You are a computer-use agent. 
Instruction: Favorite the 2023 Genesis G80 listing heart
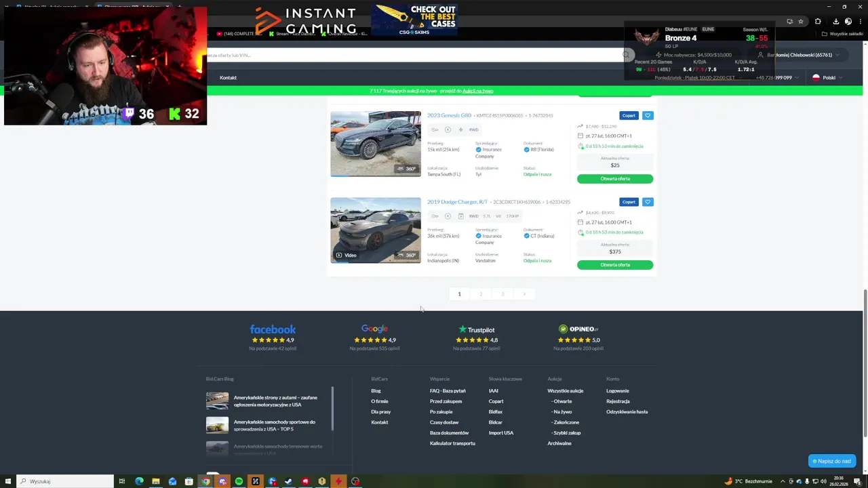pos(648,115)
